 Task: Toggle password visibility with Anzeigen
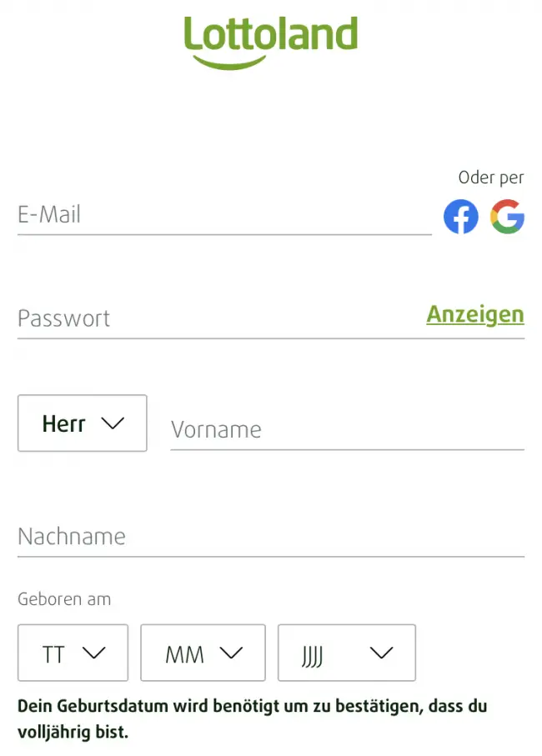474,314
